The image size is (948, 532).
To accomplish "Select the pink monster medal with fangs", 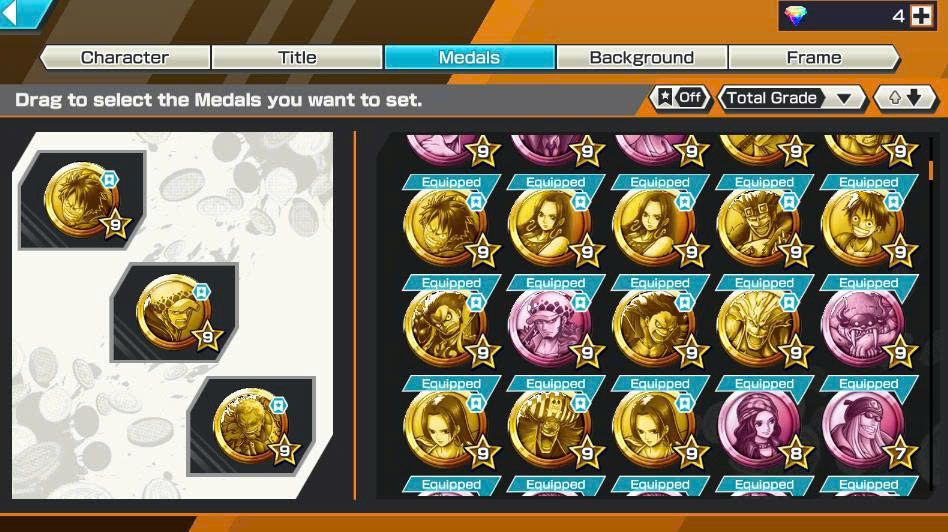I will tap(862, 328).
